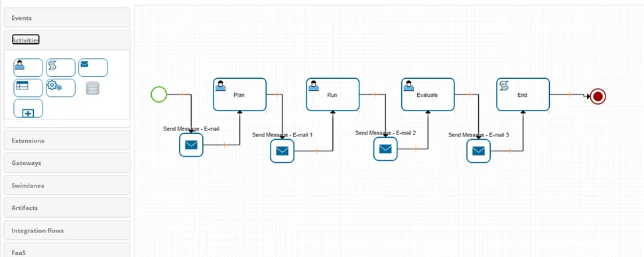Viewport: 644px width, 257px height.
Task: Select the Sub-process plus palette shape
Action: [x=28, y=108]
